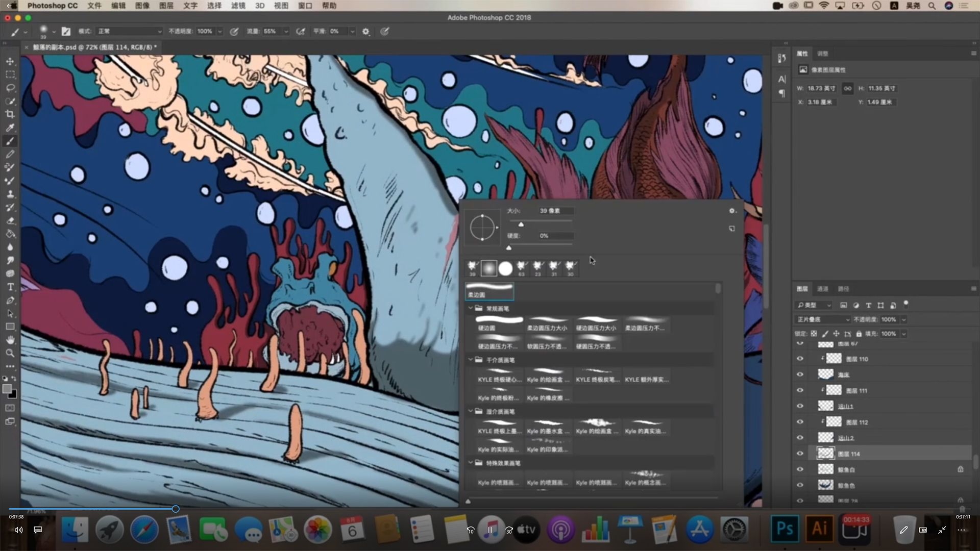Screen dimensions: 980x551
Task: Hide layer 图层 114
Action: 800,454
